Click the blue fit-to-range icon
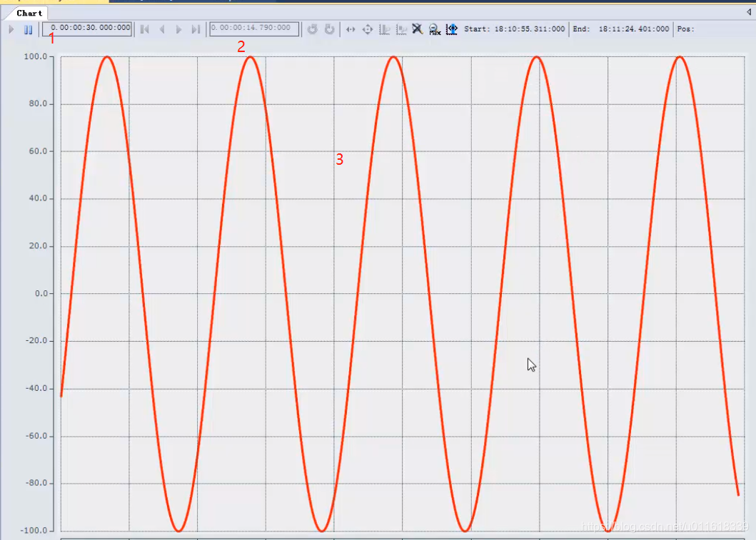Viewport: 756px width, 540px height. point(452,29)
